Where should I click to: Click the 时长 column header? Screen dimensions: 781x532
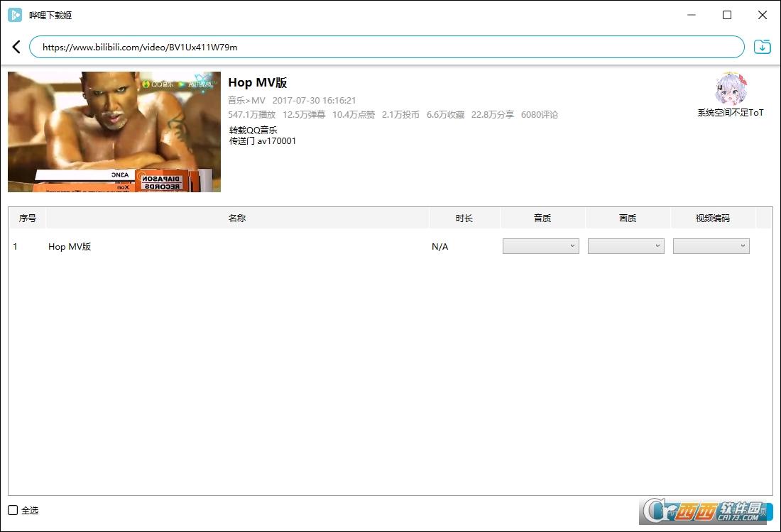464,218
